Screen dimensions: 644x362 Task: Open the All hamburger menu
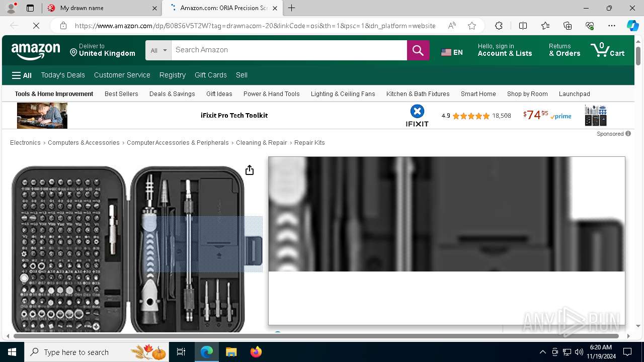22,75
